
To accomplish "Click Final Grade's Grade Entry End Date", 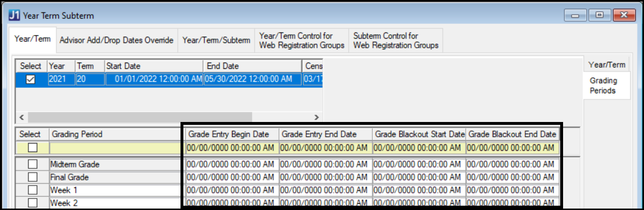I will pos(326,177).
